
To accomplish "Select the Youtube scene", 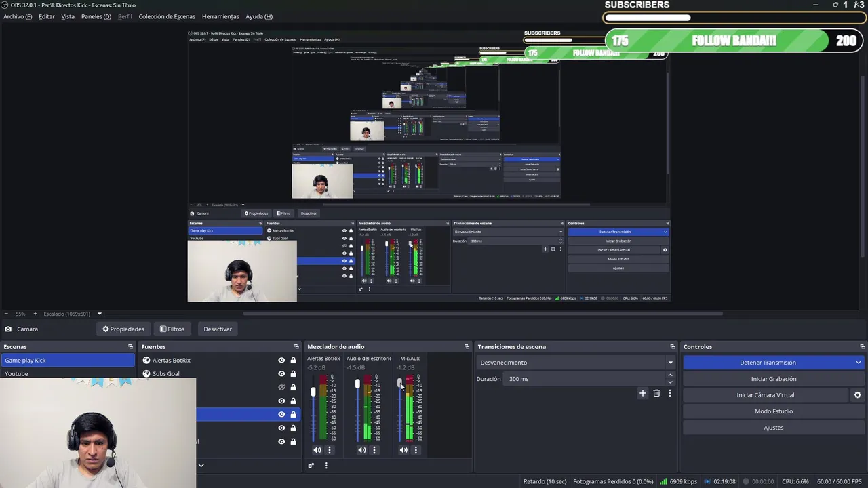I will 67,373.
